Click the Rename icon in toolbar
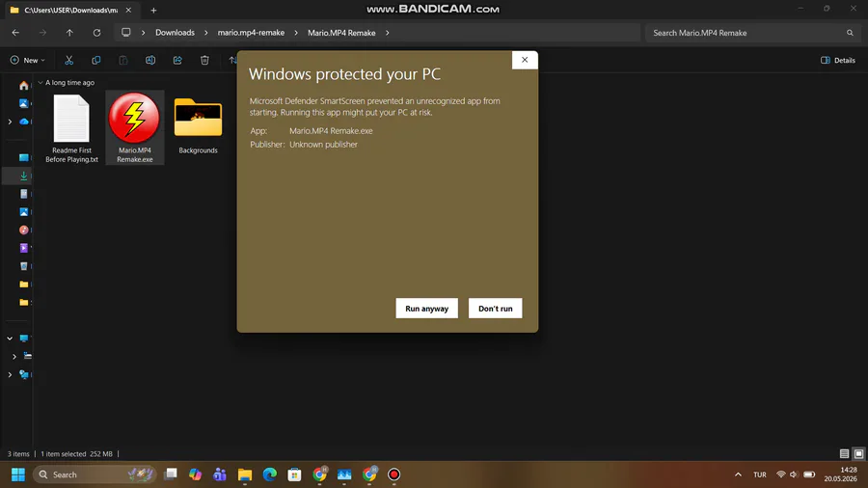This screenshot has width=868, height=488. [x=150, y=60]
